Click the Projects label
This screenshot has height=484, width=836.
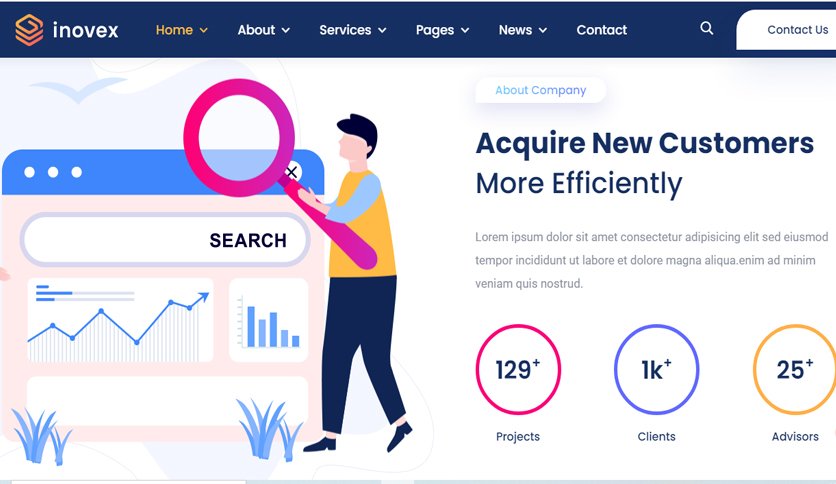pos(518,437)
